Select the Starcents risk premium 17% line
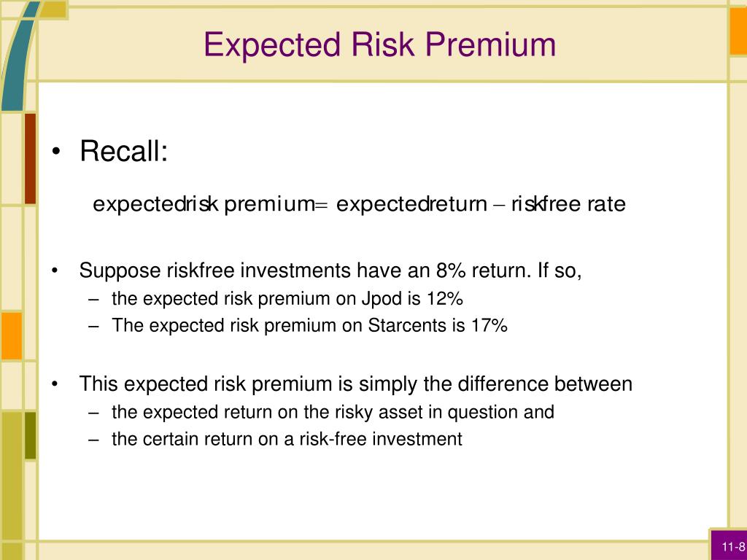The image size is (747, 560). point(309,326)
